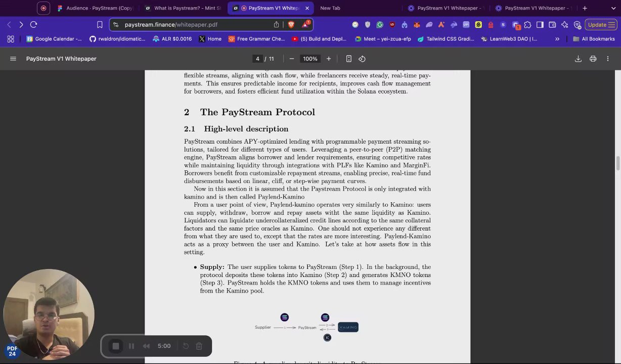This screenshot has height=364, width=621.
Task: Open the Brave Wallet icon
Action: pos(552,24)
